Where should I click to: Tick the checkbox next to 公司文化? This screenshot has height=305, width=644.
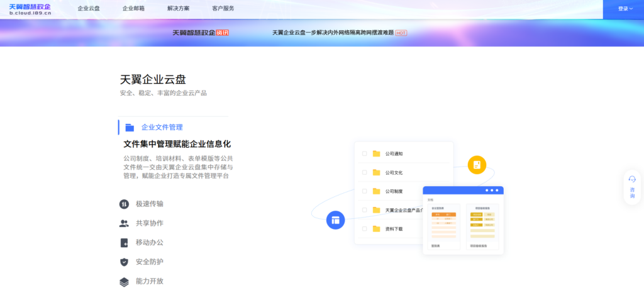point(364,172)
